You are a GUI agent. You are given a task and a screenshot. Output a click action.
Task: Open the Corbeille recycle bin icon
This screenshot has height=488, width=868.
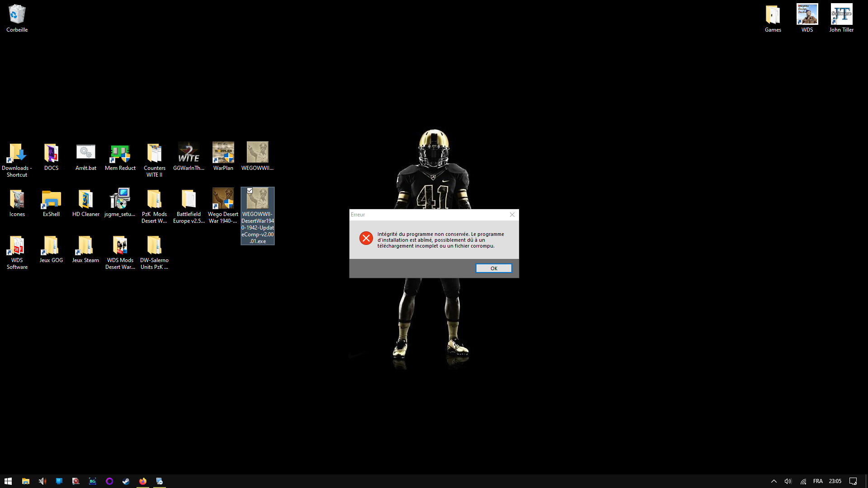17,19
